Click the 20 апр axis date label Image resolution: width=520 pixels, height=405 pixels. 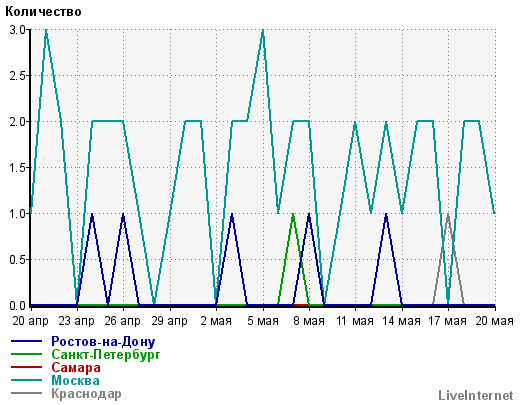coord(30,321)
